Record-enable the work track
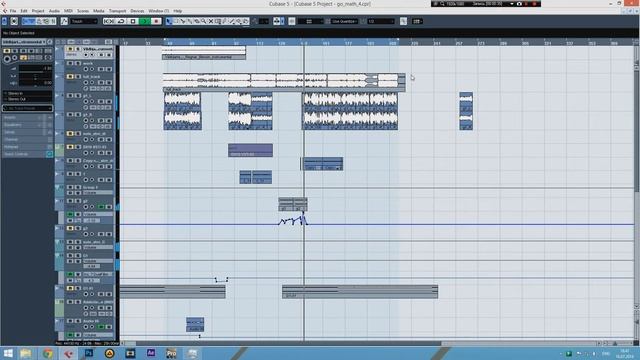The image size is (640, 360). click(x=86, y=69)
